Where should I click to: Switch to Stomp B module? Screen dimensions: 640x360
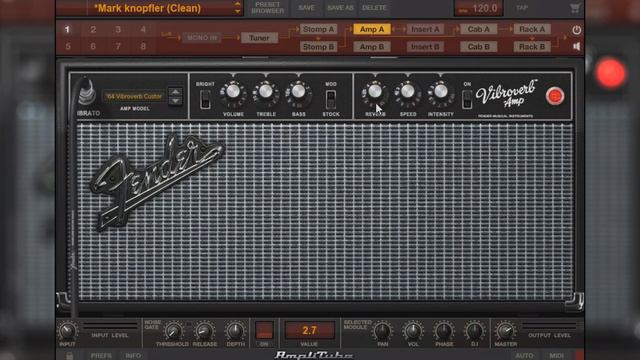(318, 47)
